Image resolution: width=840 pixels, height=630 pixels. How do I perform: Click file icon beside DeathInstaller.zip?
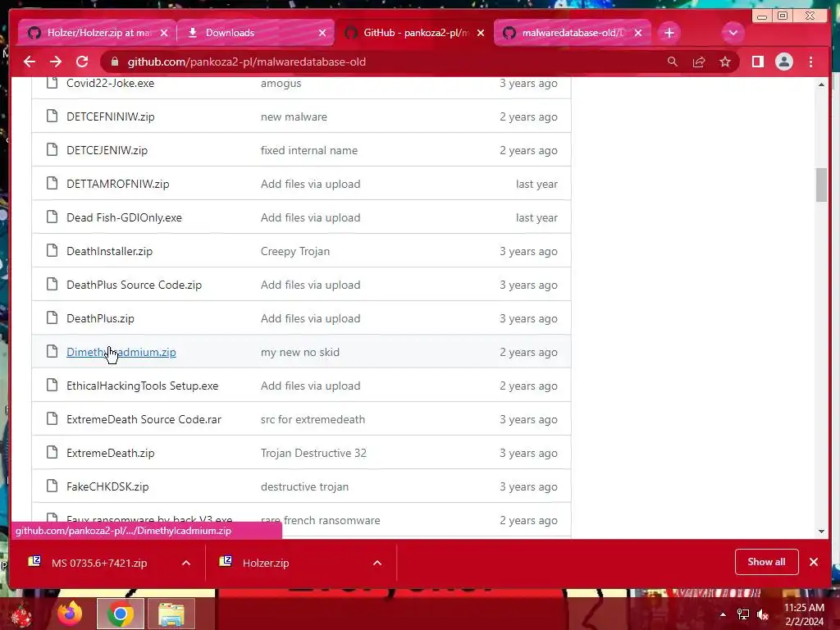coord(52,251)
